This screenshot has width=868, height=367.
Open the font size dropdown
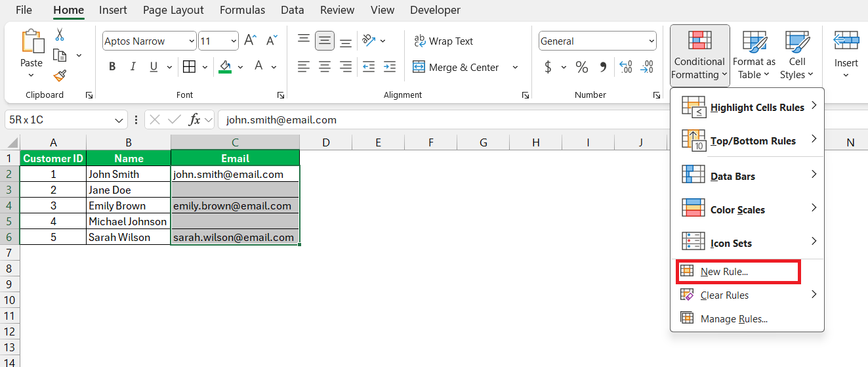[x=234, y=41]
